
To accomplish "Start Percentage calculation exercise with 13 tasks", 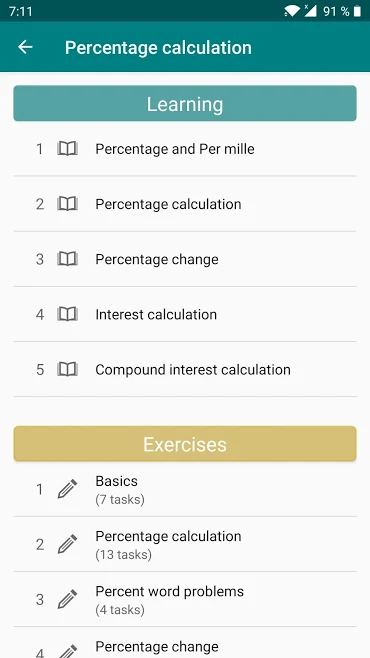I will 185,544.
